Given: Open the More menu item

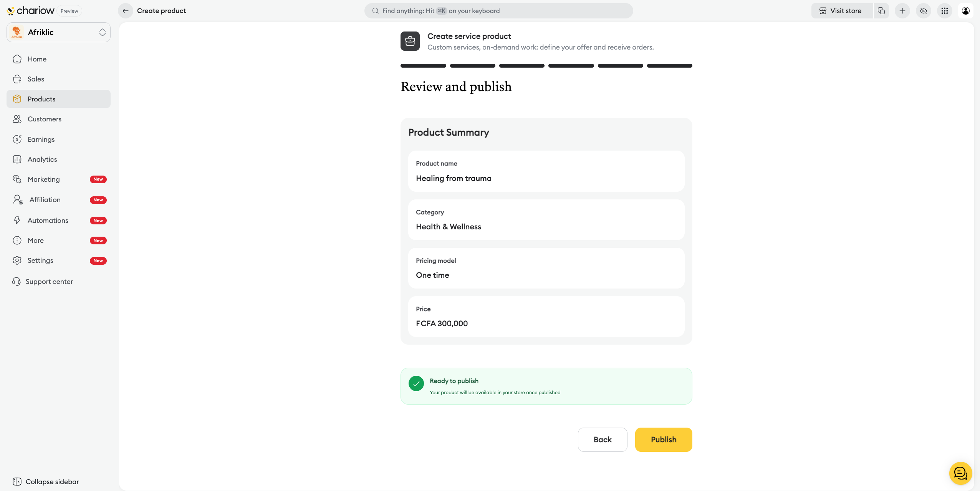Looking at the screenshot, I should pyautogui.click(x=36, y=241).
